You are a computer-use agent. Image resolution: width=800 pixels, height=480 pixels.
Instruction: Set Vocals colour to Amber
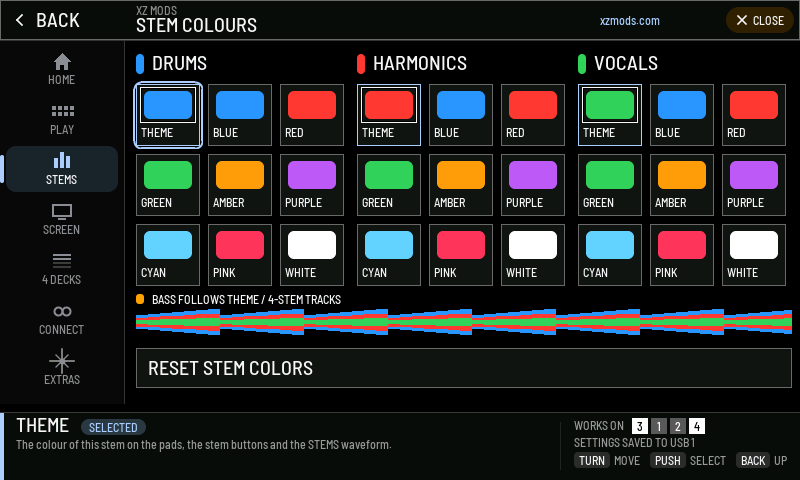[x=682, y=185]
